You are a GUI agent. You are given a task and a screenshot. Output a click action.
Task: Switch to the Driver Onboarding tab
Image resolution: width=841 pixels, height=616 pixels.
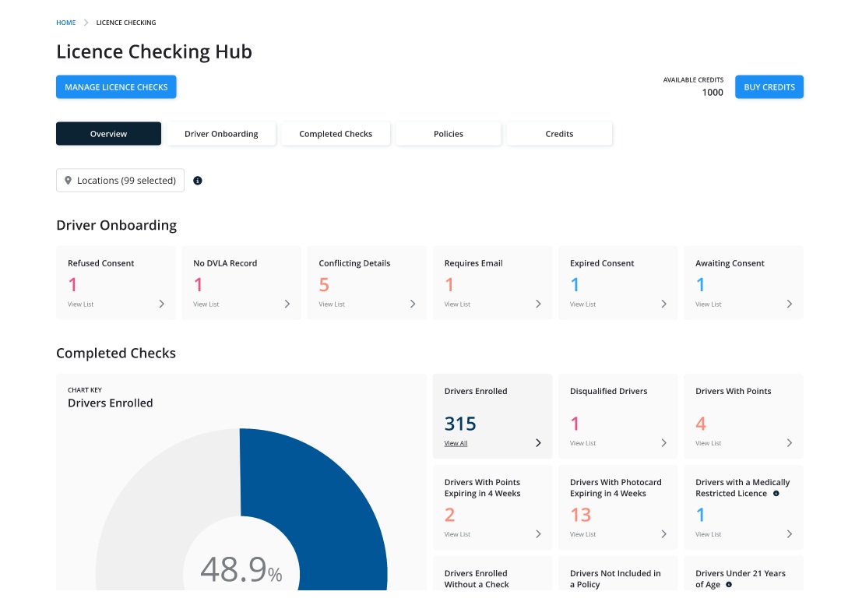coord(221,134)
